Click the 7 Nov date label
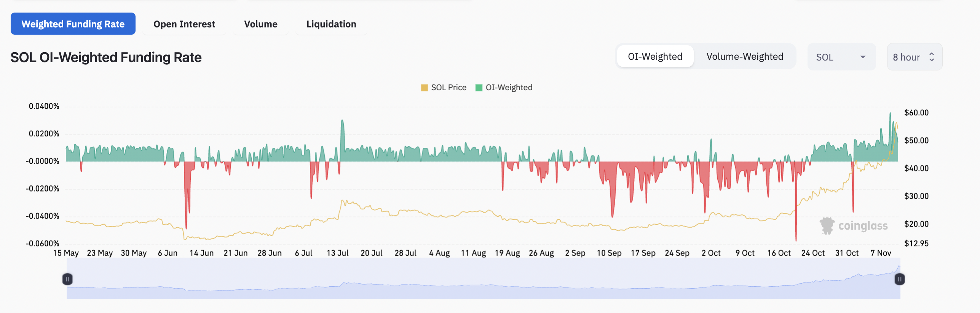The height and width of the screenshot is (313, 980). [x=881, y=253]
